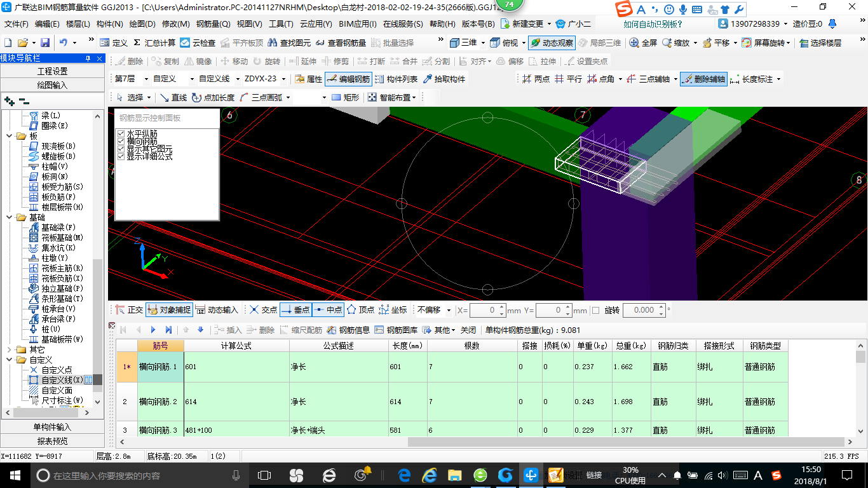Tick the 旋转 rotate checkbox
Viewport: 868px width, 488px height.
[595, 310]
